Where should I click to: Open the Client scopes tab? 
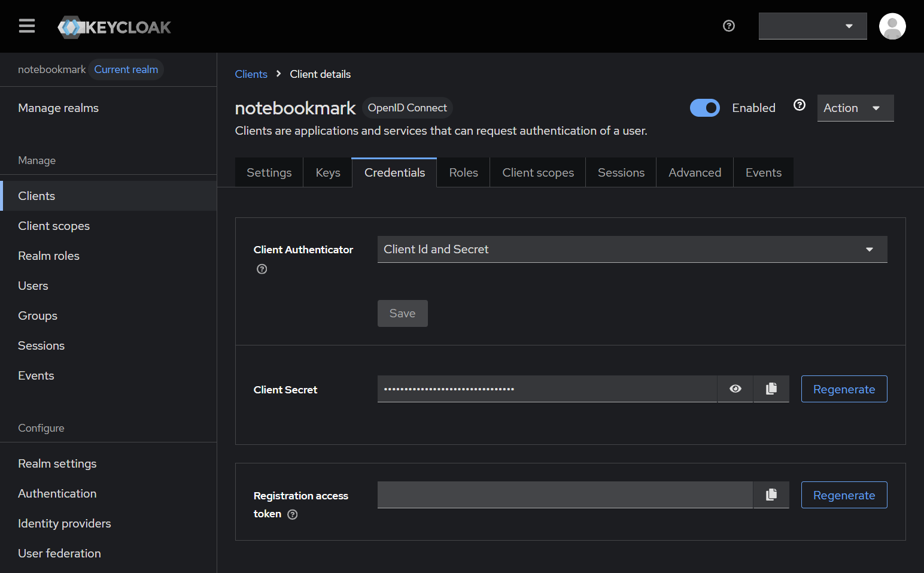click(537, 172)
